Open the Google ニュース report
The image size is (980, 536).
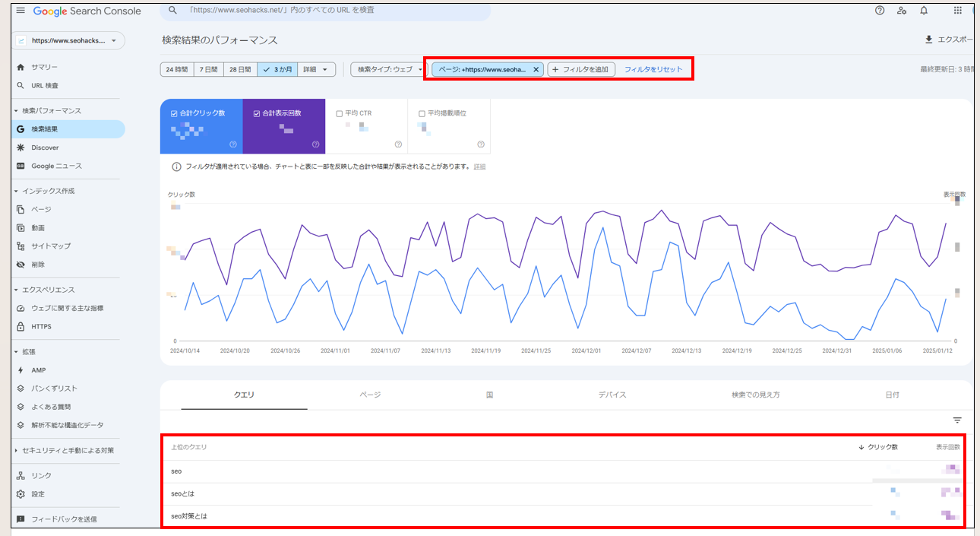pyautogui.click(x=56, y=166)
